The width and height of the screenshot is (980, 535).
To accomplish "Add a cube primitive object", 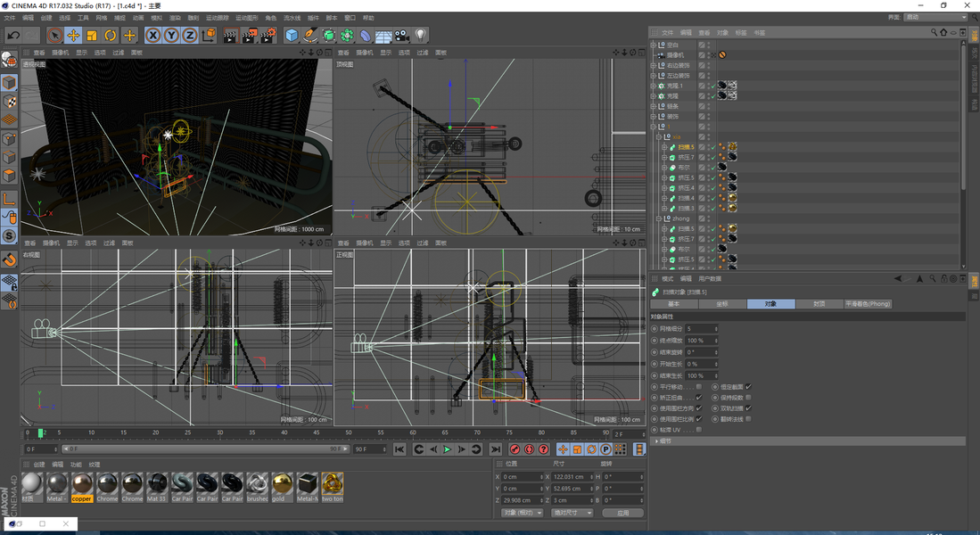I will (292, 36).
